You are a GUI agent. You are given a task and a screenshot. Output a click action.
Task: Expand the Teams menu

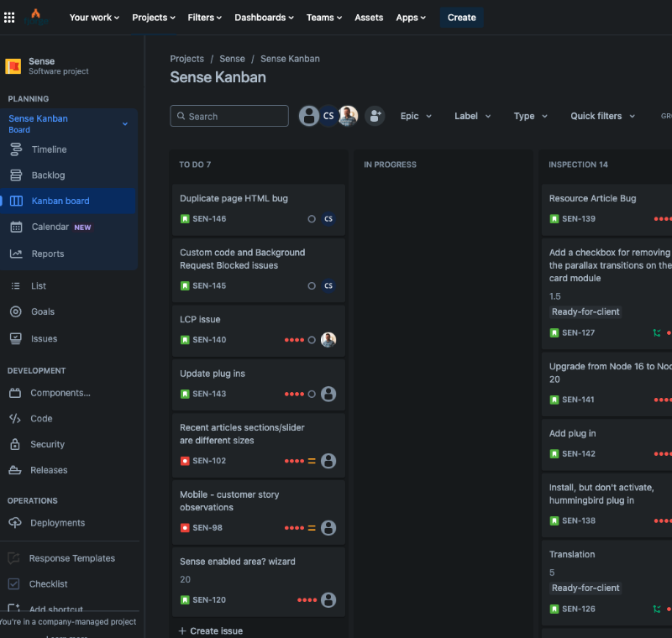(324, 18)
